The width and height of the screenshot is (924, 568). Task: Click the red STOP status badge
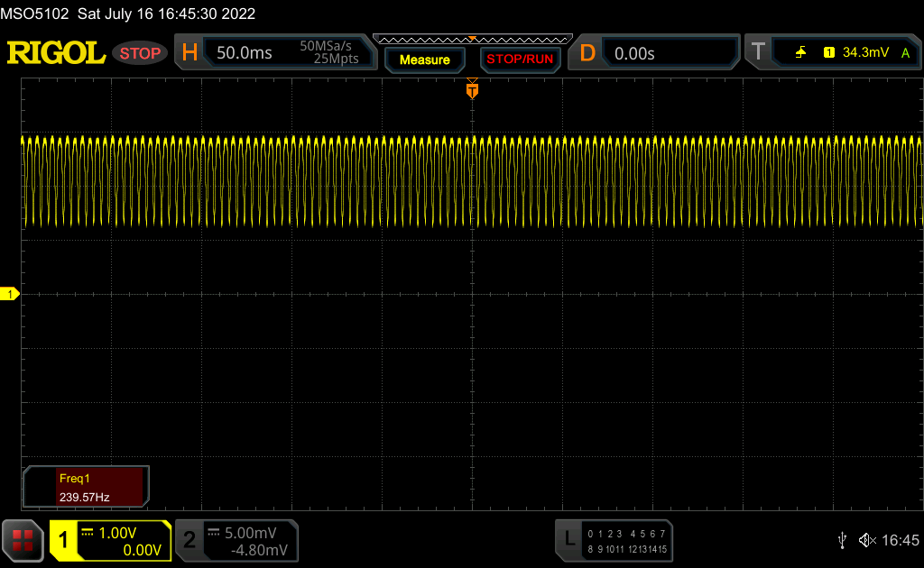click(x=140, y=53)
